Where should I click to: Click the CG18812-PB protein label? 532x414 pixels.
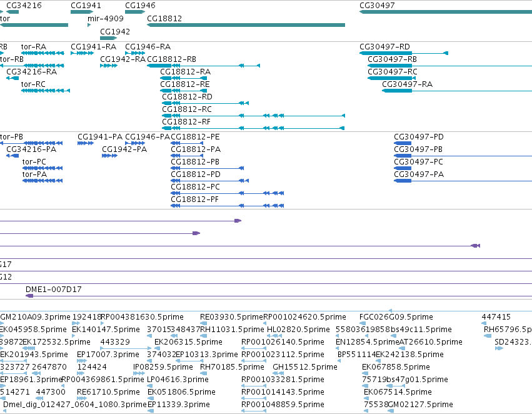[x=195, y=162]
